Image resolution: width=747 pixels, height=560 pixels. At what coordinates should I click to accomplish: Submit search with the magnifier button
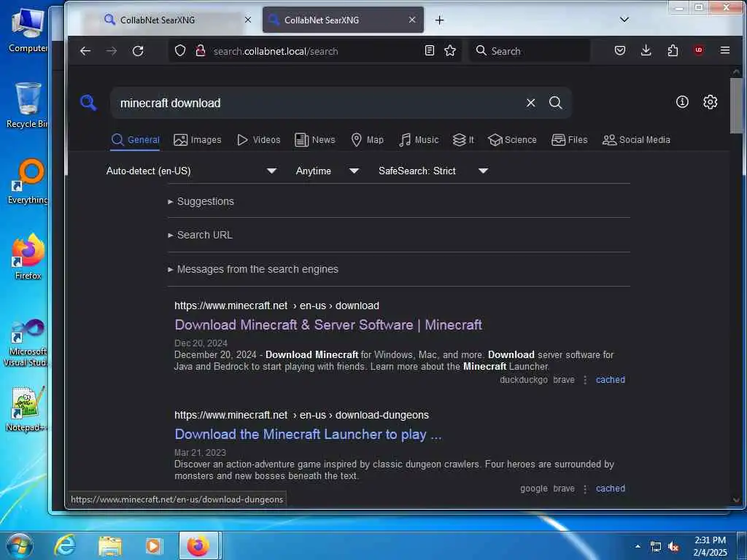pos(555,103)
